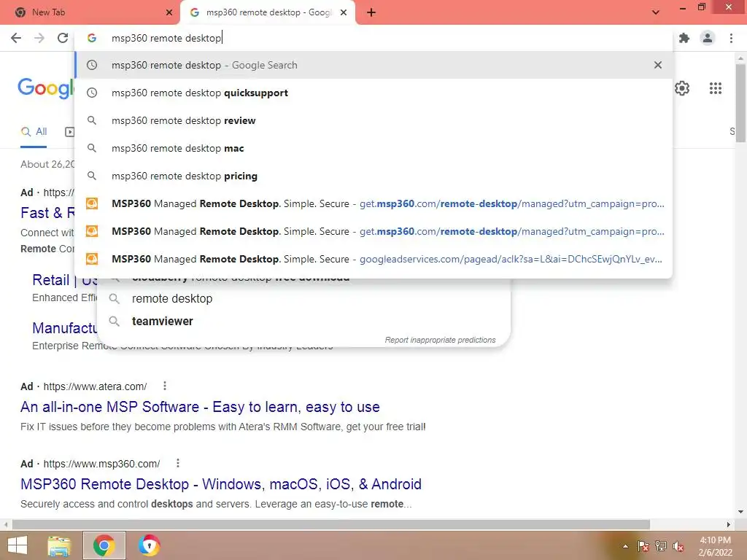
Task: Click the video filter icon next to All
Action: (x=69, y=132)
